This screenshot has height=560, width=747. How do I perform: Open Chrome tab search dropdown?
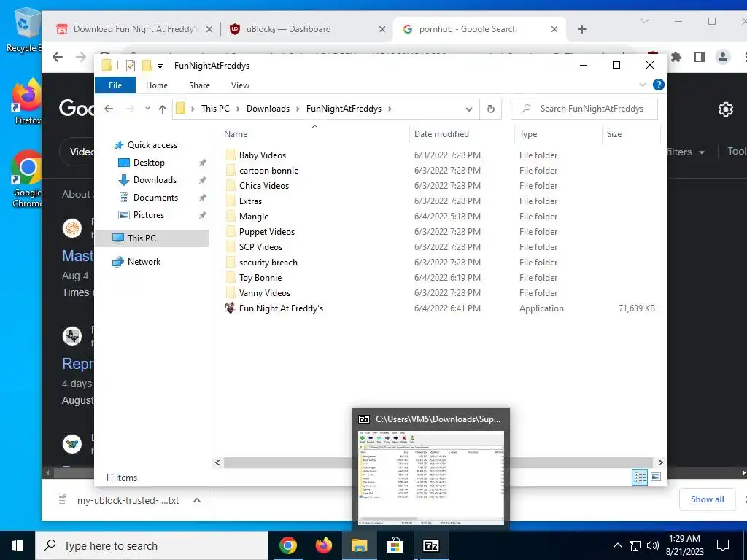(x=645, y=21)
